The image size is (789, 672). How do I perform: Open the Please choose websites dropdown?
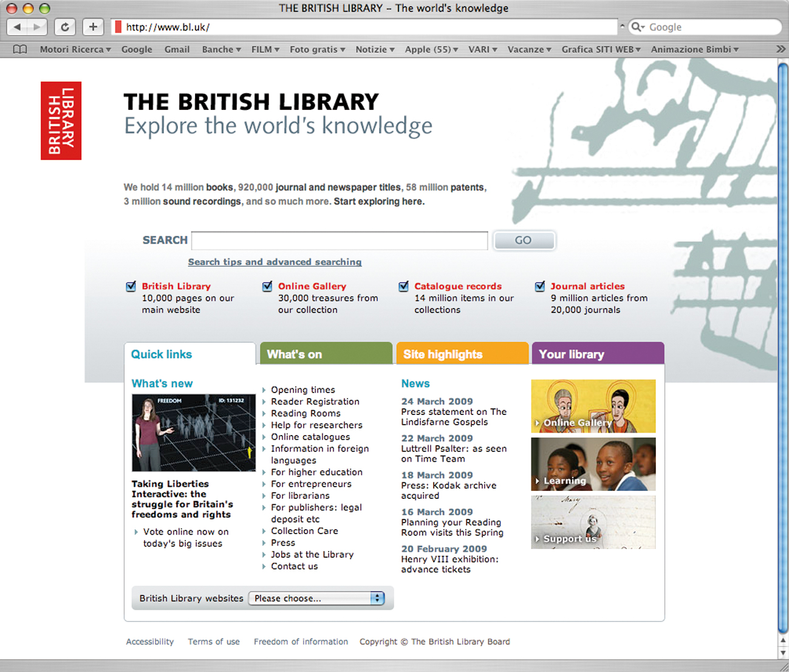[316, 598]
